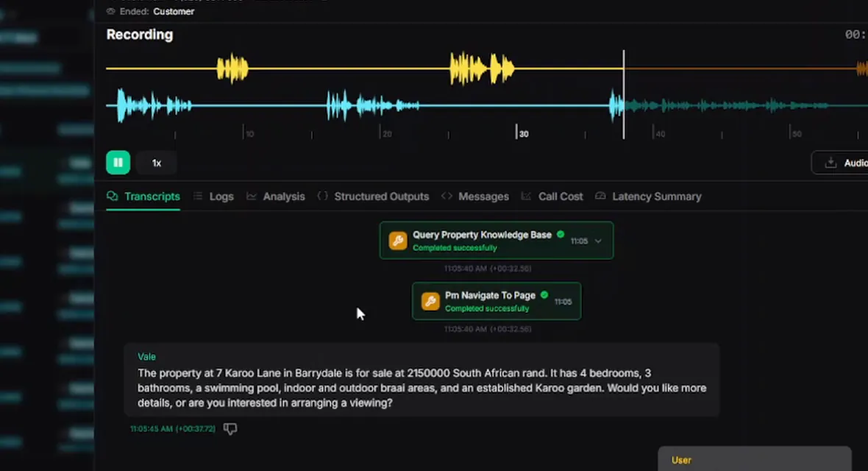Click the Pm Navigate To Page card
This screenshot has height=471, width=868.
497,302
